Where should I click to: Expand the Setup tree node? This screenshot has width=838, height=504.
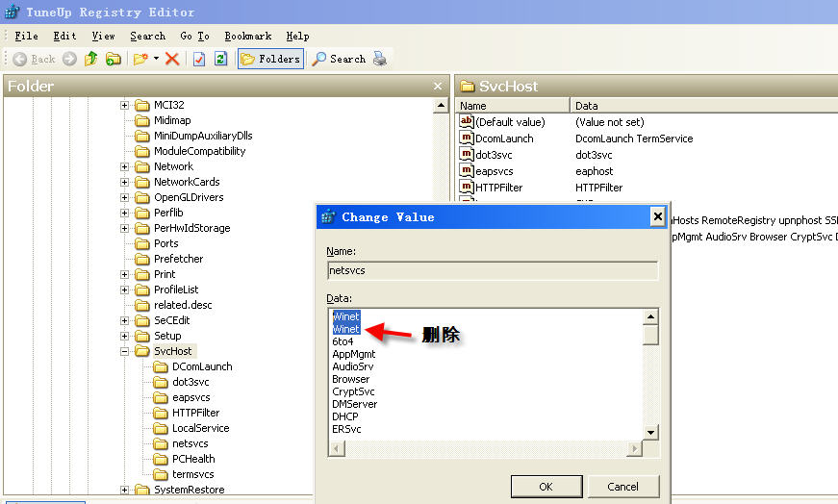124,337
